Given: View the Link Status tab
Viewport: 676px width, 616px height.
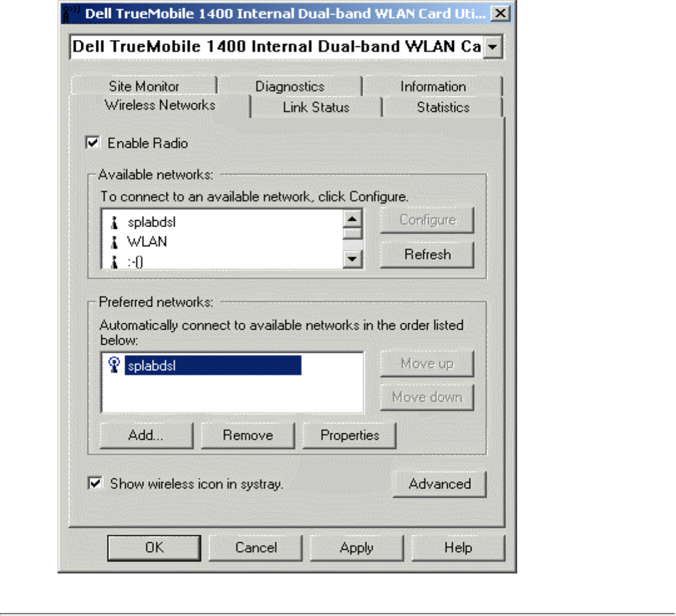Looking at the screenshot, I should (x=316, y=107).
